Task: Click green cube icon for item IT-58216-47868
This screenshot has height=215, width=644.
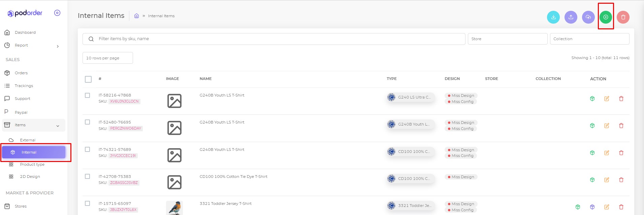Action: (x=592, y=99)
